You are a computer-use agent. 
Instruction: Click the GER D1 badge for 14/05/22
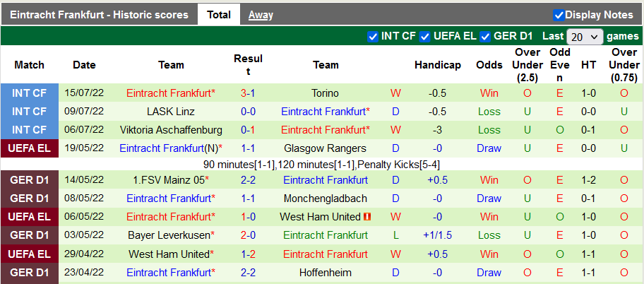coord(29,180)
